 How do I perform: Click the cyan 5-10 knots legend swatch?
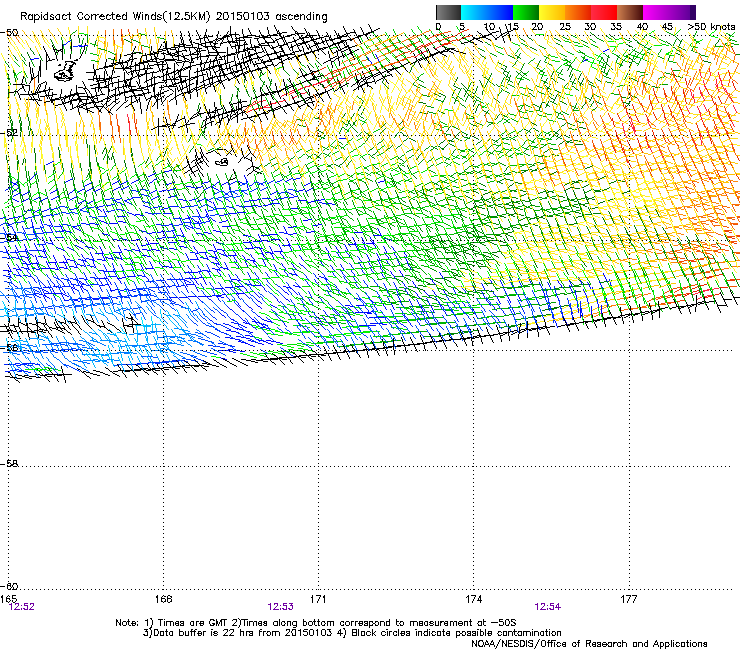[474, 12]
